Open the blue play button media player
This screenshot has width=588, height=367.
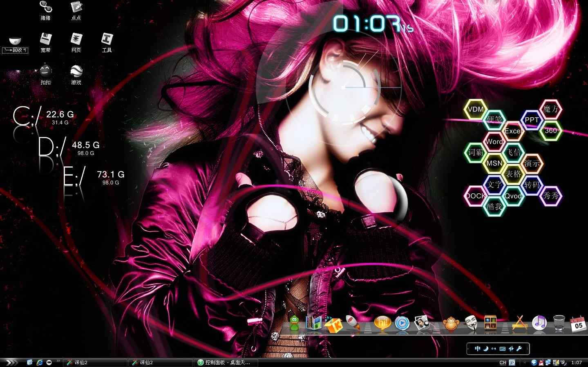(x=402, y=324)
